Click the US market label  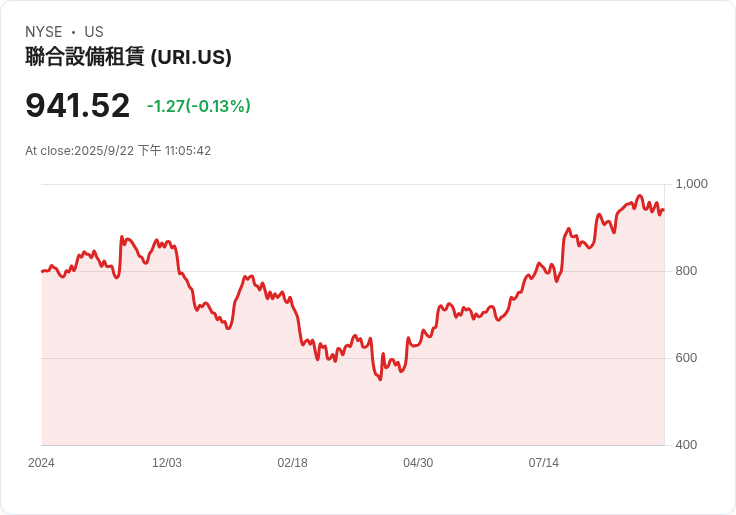pyautogui.click(x=94, y=32)
